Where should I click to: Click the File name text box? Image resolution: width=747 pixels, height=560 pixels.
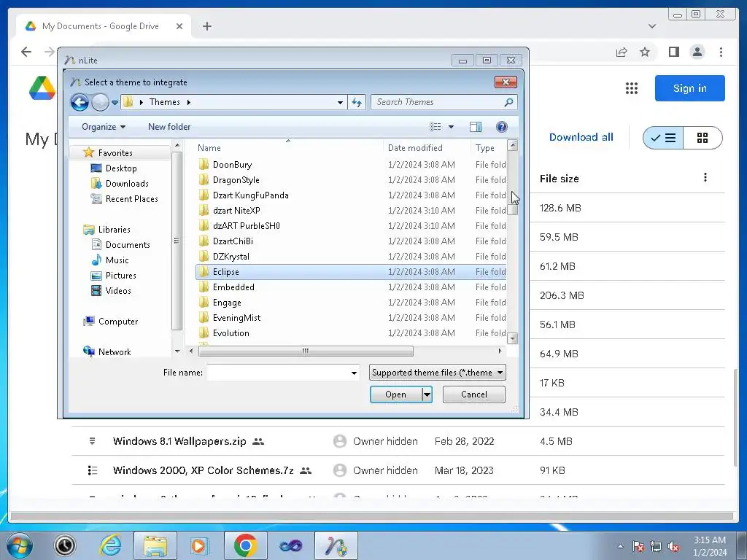tap(279, 373)
